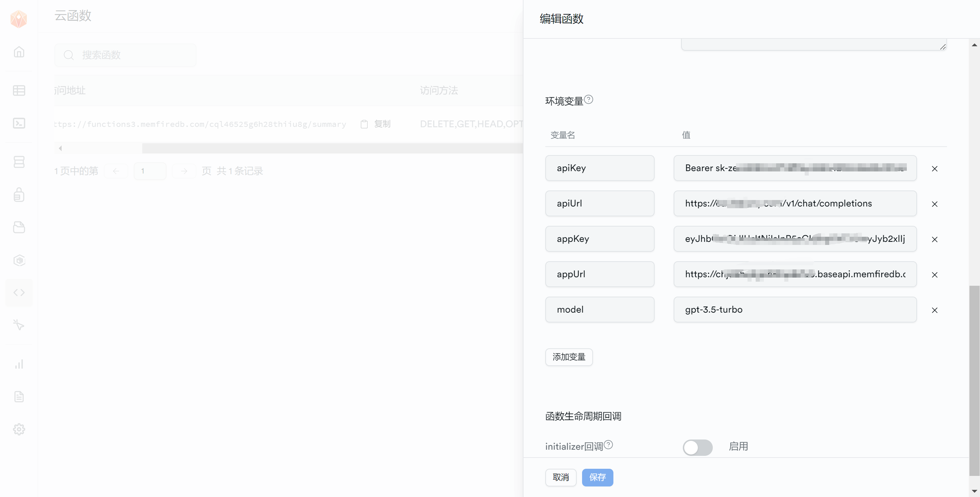Click 复制 to copy function URL
Image resolution: width=980 pixels, height=497 pixels.
(382, 124)
